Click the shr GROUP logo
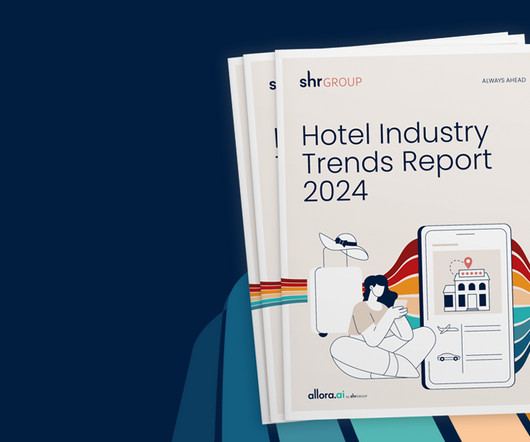This screenshot has width=530, height=442. 331,80
